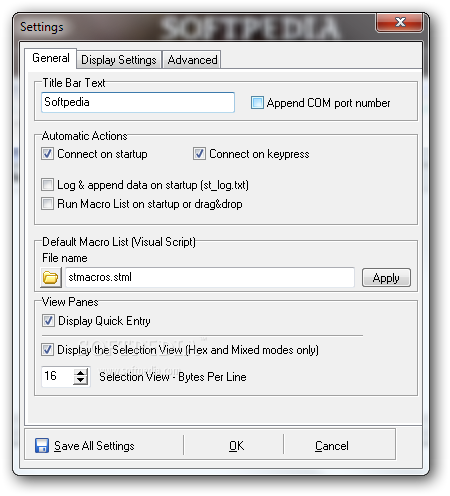Screen dimensions: 450x496
Task: Click the Selection View - Bytes Per Line label
Action: point(173,377)
